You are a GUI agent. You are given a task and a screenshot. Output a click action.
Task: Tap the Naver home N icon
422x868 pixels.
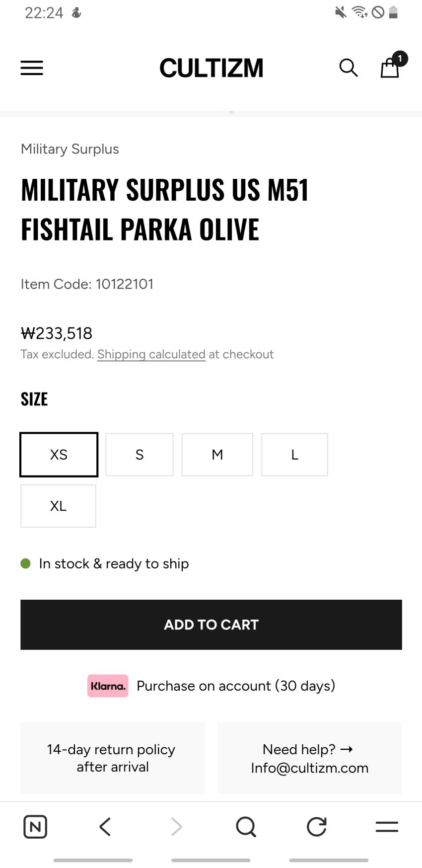pyautogui.click(x=35, y=827)
